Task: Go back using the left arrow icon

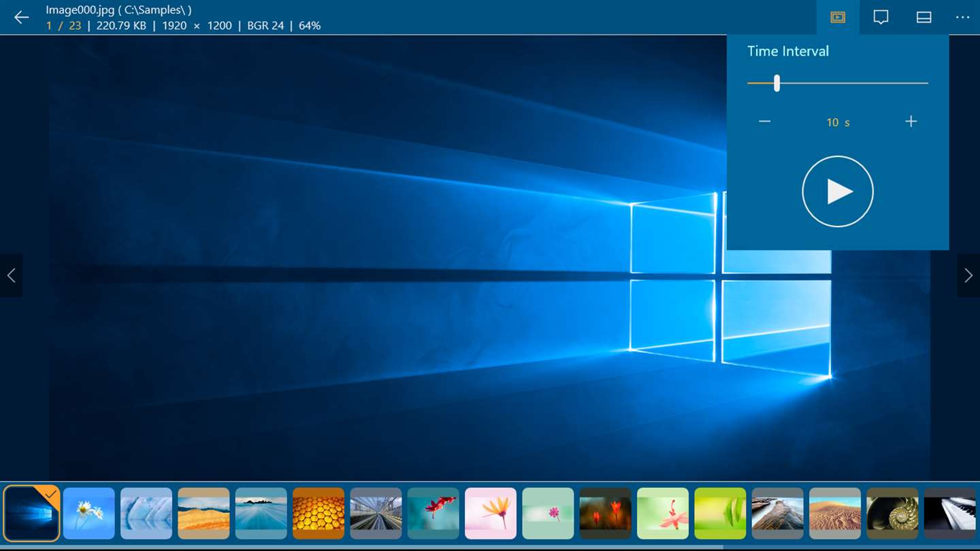Action: point(22,17)
